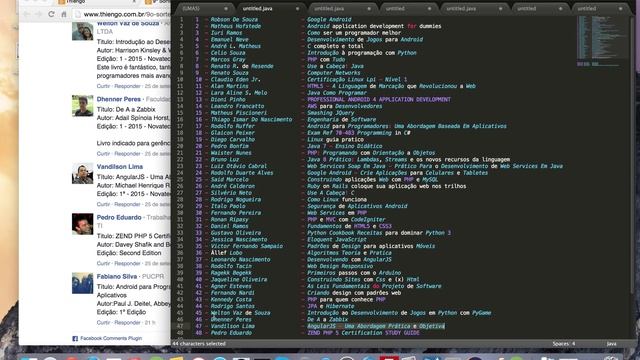Viewport: 640px width, 360px height.
Task: Click Curtir under Vandilson Lima's comment
Action: (x=103, y=204)
